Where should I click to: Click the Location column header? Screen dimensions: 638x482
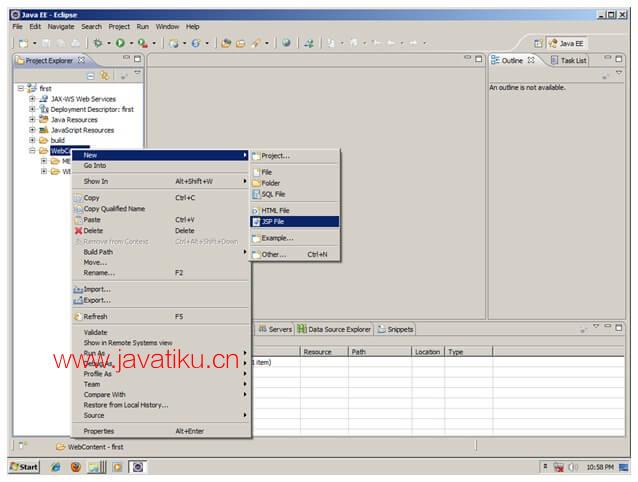[428, 352]
